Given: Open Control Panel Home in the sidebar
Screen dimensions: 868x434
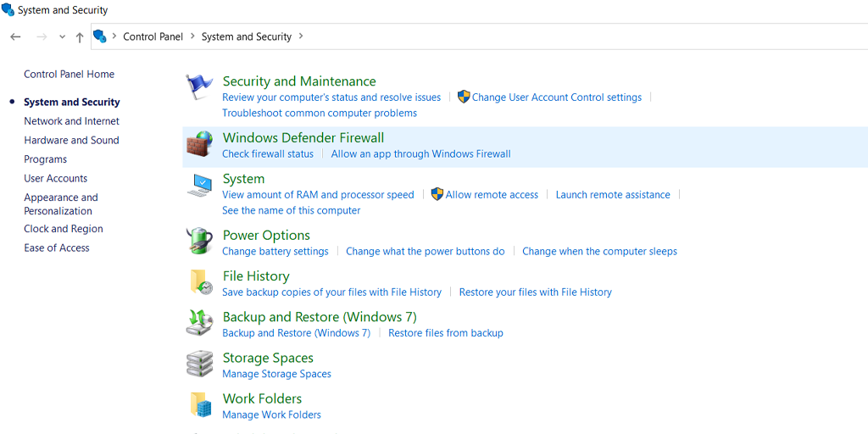Looking at the screenshot, I should click(x=70, y=75).
